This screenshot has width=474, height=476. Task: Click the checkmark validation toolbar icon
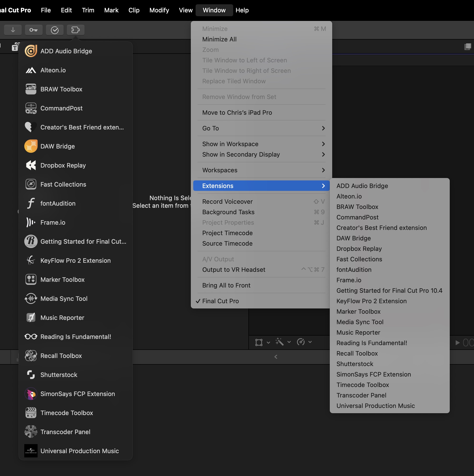(x=55, y=30)
